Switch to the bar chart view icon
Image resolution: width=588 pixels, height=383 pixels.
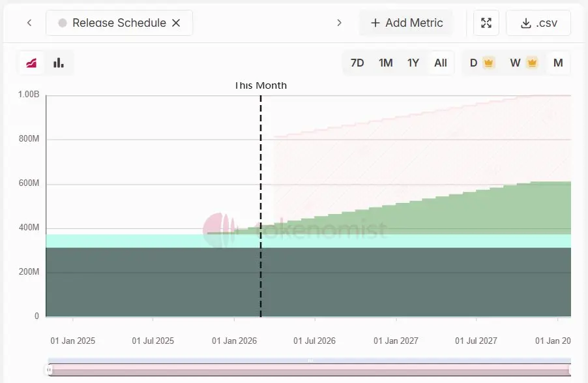(59, 63)
